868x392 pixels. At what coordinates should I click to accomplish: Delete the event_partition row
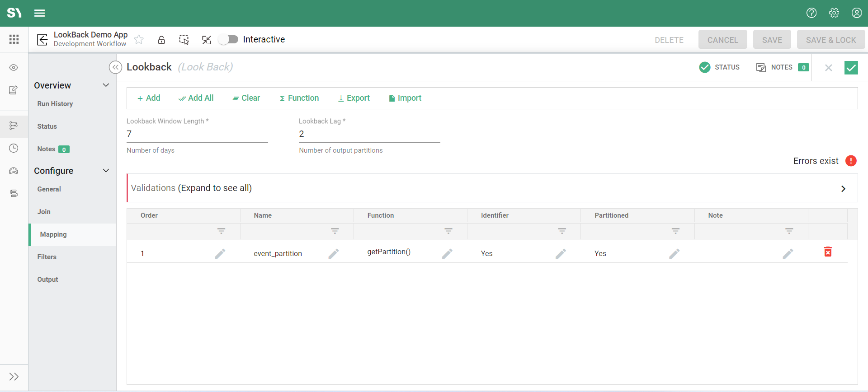click(828, 252)
